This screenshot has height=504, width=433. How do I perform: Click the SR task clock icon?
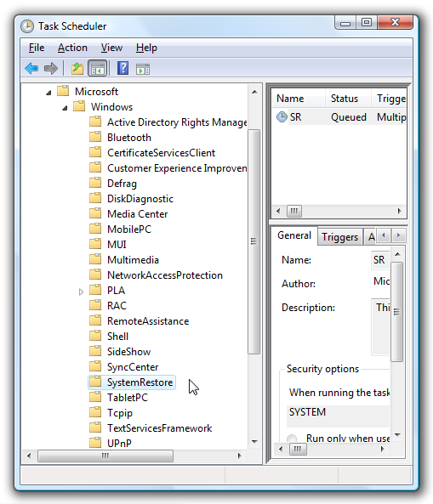(x=282, y=117)
